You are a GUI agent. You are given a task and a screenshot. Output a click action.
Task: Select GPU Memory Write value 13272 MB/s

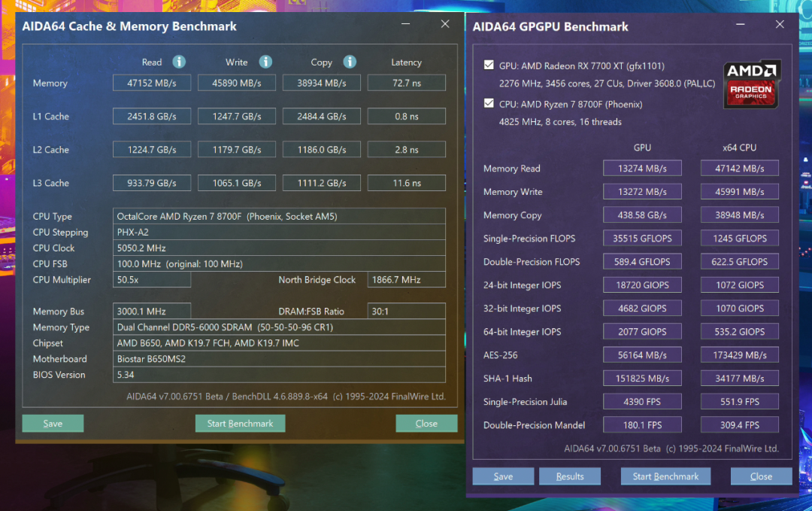pos(642,192)
